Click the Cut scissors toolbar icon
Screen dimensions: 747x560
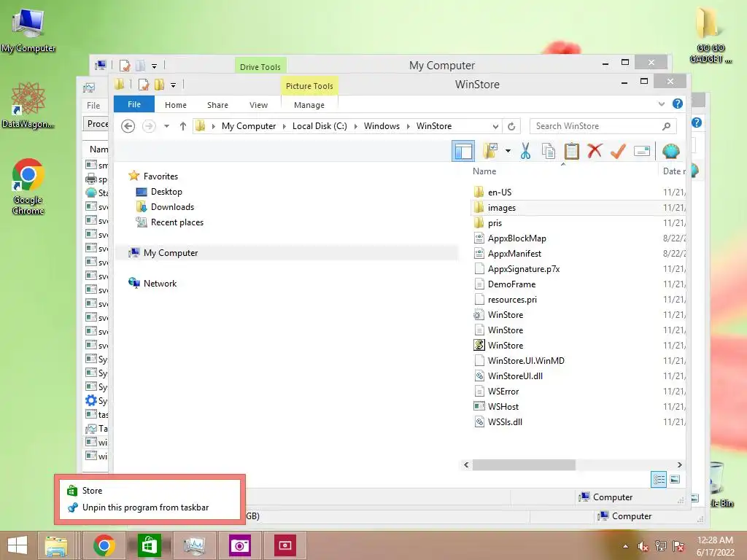(525, 152)
